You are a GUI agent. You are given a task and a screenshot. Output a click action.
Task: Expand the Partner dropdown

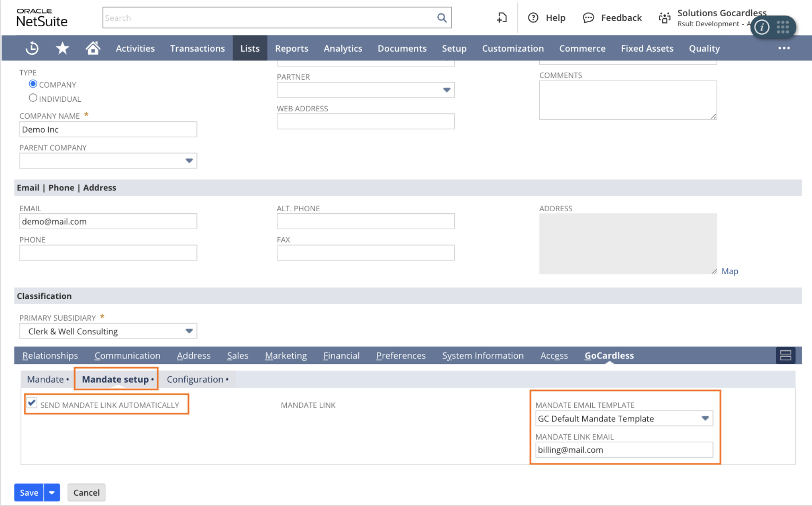(x=446, y=90)
